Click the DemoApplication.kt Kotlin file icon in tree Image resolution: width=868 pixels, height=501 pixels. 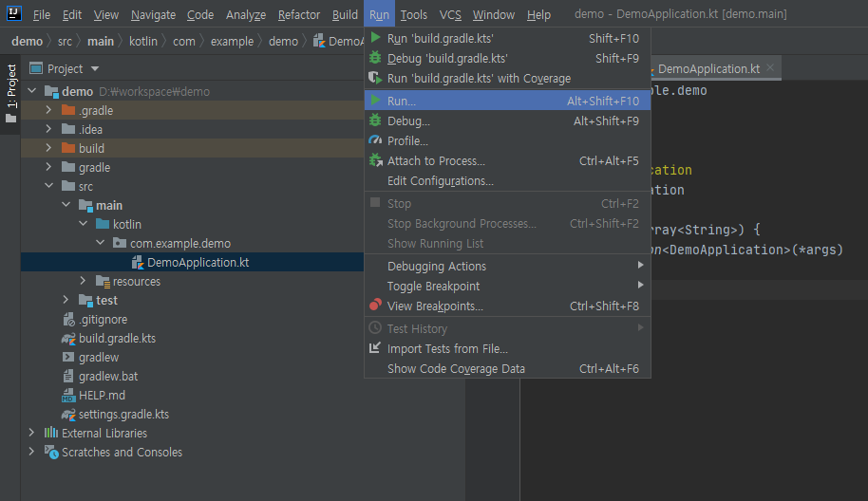point(138,262)
